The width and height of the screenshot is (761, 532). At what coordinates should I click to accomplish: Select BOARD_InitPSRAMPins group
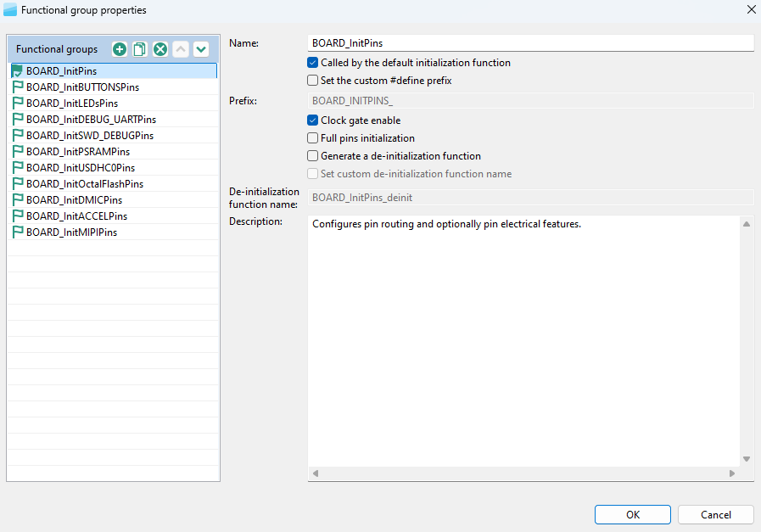click(x=114, y=151)
